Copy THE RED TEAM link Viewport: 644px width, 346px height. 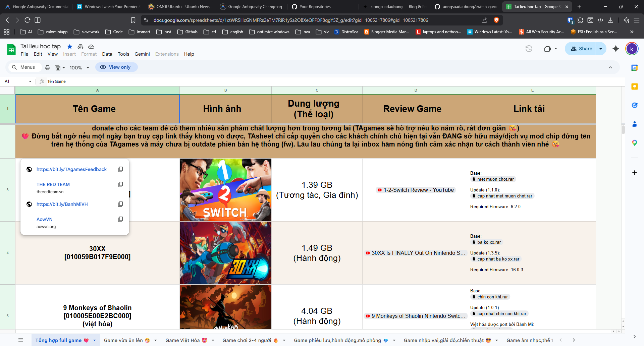pyautogui.click(x=120, y=184)
